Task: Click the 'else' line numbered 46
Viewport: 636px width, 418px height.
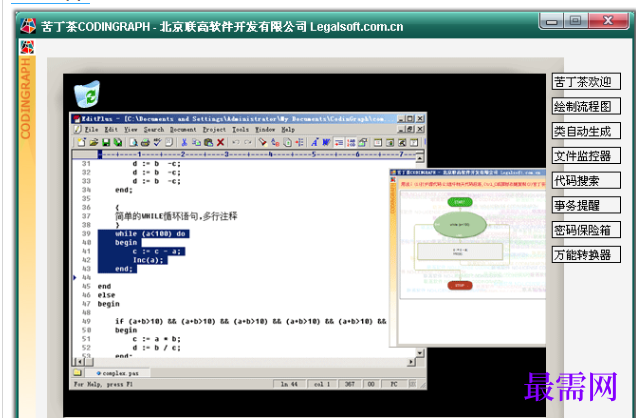Action: tap(106, 295)
